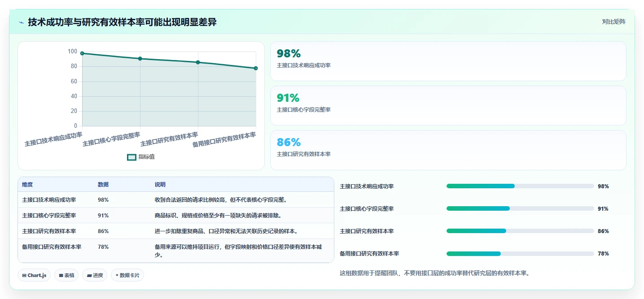Click the 维度 column header
The image size is (644, 299).
27,185
